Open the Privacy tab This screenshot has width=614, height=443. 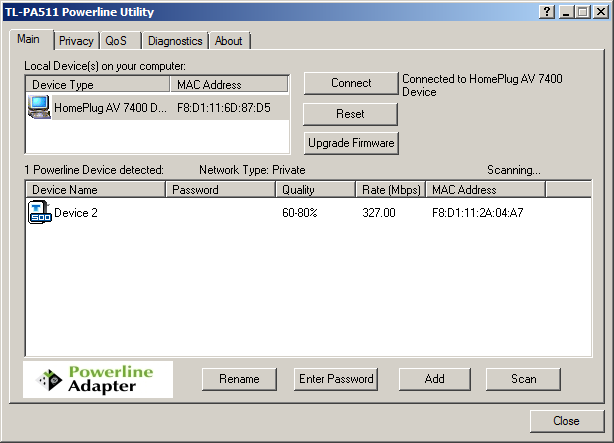coord(76,41)
